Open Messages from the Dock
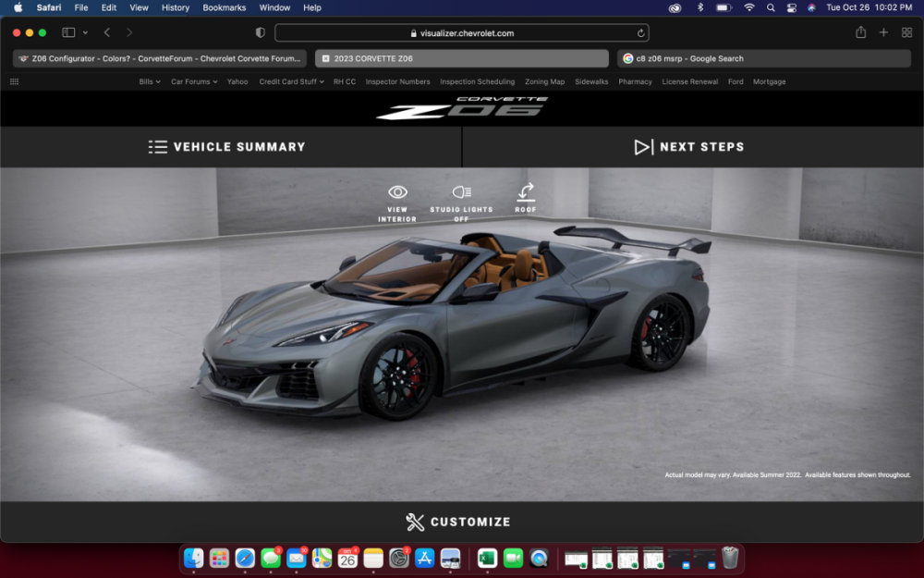The width and height of the screenshot is (924, 578). [271, 558]
